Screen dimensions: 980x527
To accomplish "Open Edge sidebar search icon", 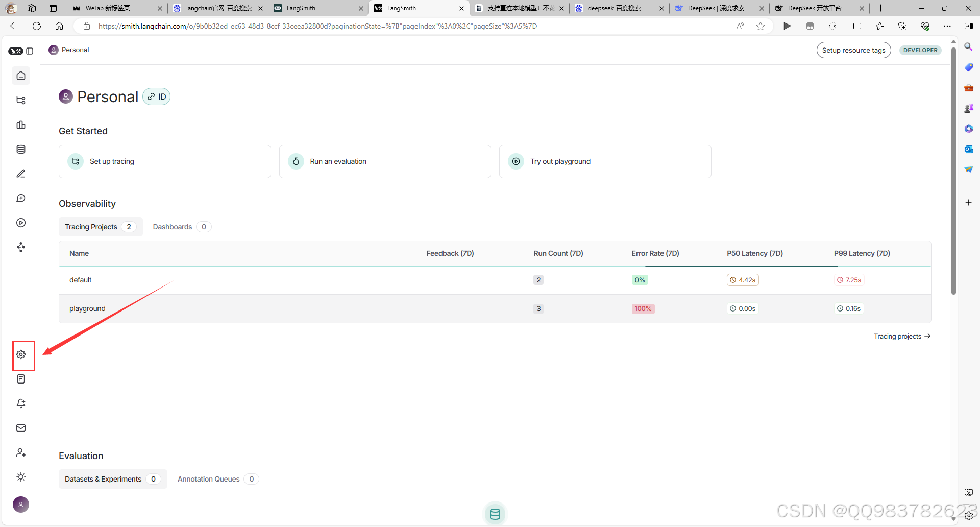I will [x=968, y=47].
